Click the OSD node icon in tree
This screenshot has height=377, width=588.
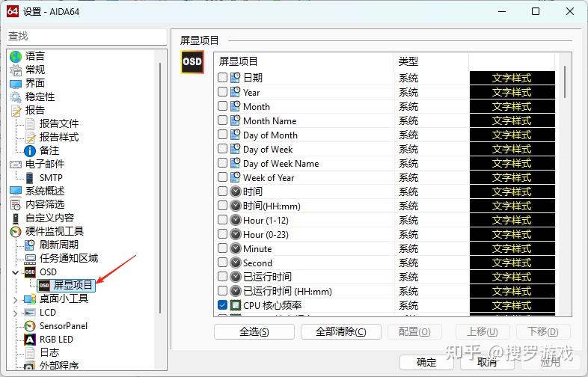(x=30, y=272)
